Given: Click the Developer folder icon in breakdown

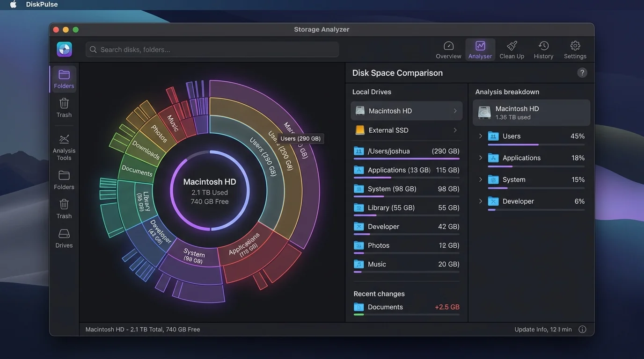Looking at the screenshot, I should pyautogui.click(x=493, y=201).
